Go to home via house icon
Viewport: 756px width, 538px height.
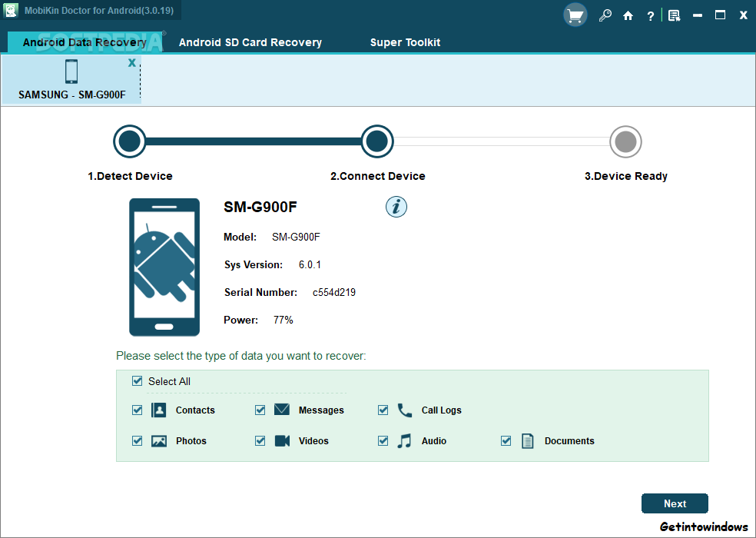[628, 16]
